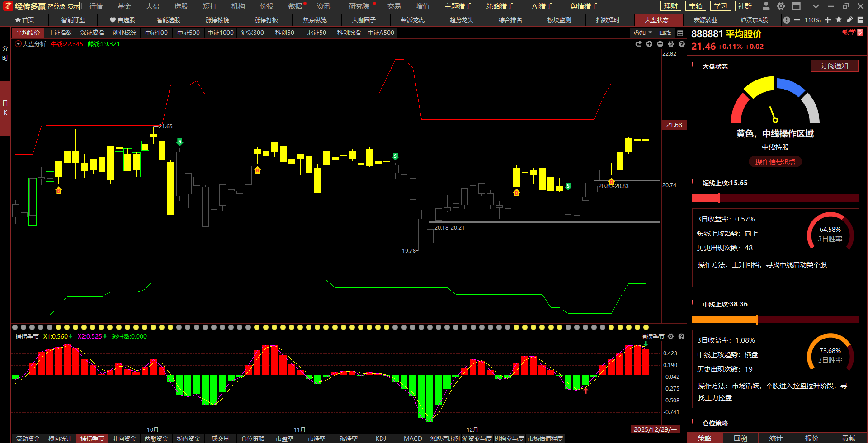
Task: Click the user account profile icon
Action: coord(766,6)
